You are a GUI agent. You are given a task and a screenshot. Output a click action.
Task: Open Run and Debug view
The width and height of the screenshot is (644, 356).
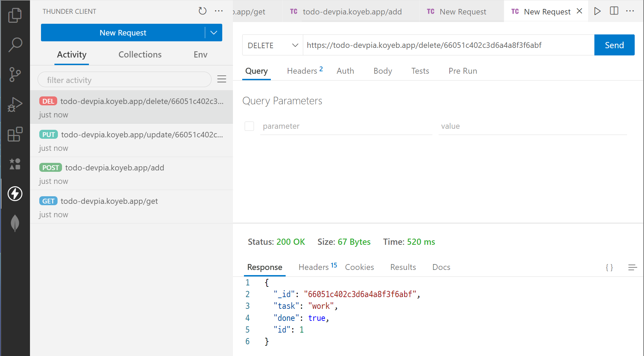(x=15, y=104)
